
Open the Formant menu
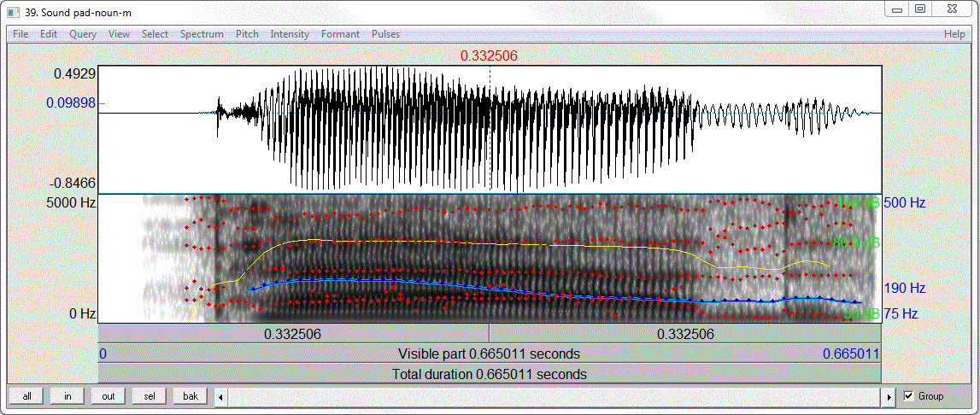pos(340,34)
